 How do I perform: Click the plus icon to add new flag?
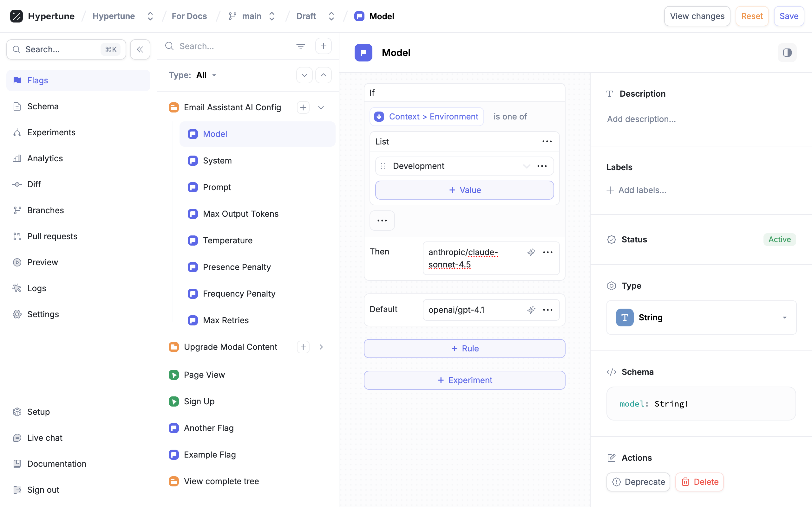[323, 46]
